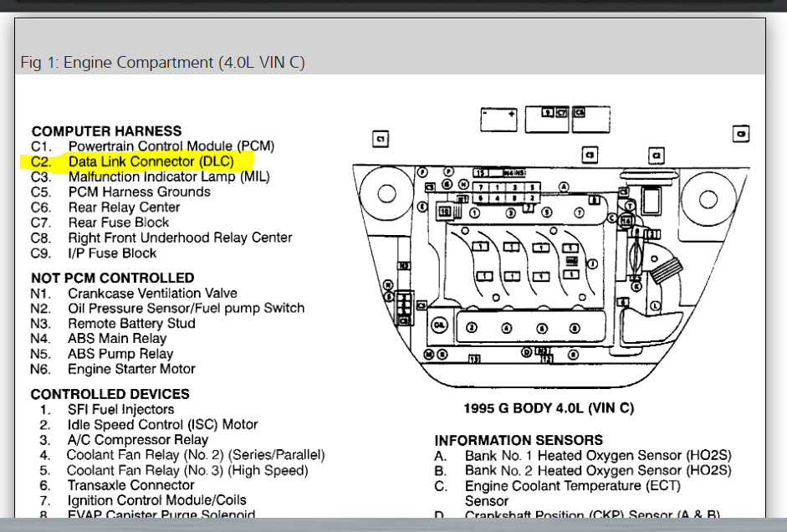This screenshot has width=787, height=532.
Task: Select the NOT PCM CONTROLLED heading
Action: click(113, 278)
